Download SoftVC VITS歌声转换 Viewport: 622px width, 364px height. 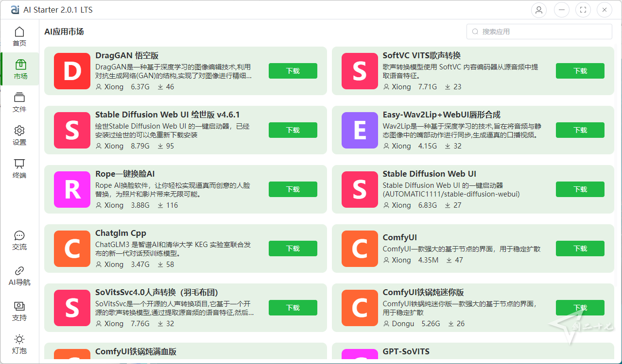pyautogui.click(x=580, y=70)
